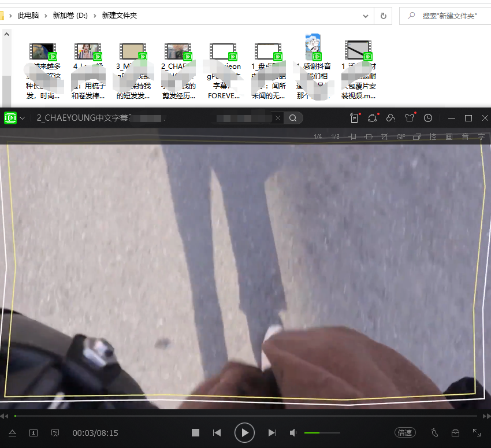This screenshot has height=448, width=491.
Task: Click the rewind arrows at progress bar start
Action: [x=4, y=416]
